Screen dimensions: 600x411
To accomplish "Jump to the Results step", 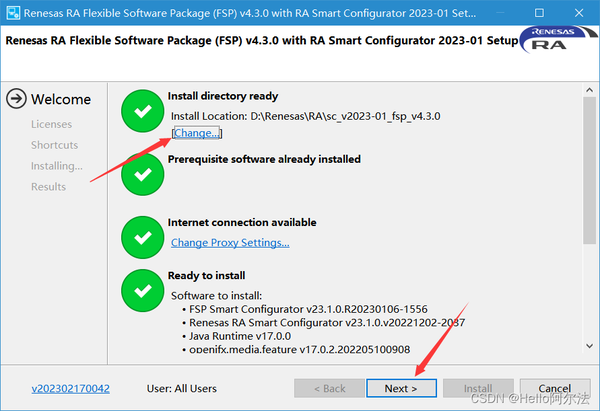I will pyautogui.click(x=48, y=187).
